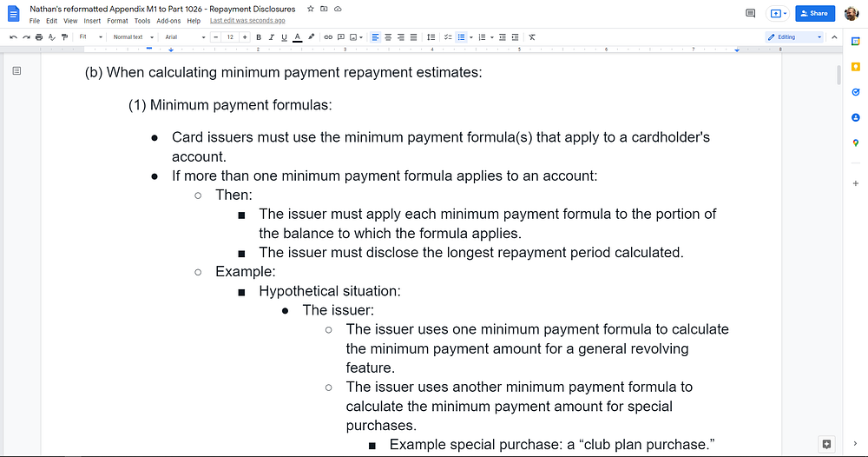This screenshot has height=457, width=868.
Task: Open Google Keep side panel
Action: click(x=855, y=67)
